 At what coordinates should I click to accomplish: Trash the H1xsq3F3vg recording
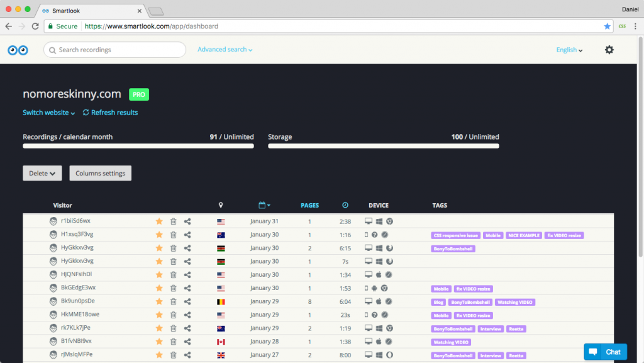[x=174, y=235]
